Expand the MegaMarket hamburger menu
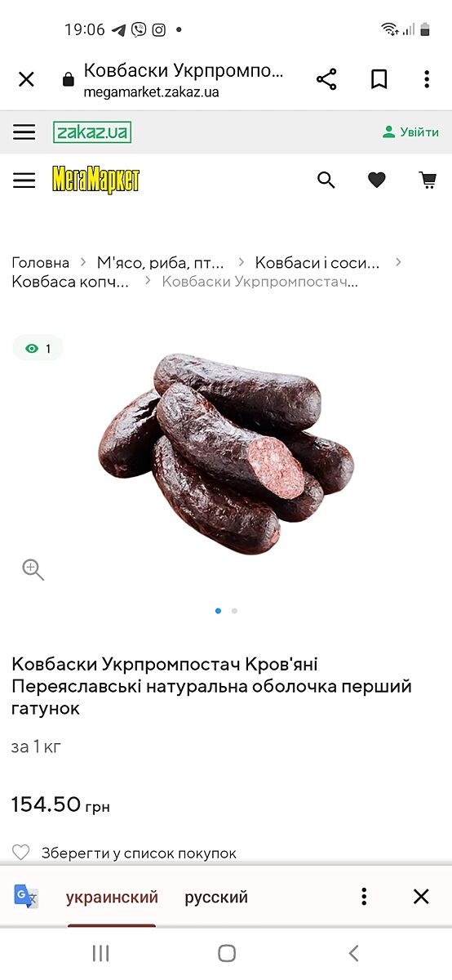The width and height of the screenshot is (452, 980). pyautogui.click(x=24, y=180)
